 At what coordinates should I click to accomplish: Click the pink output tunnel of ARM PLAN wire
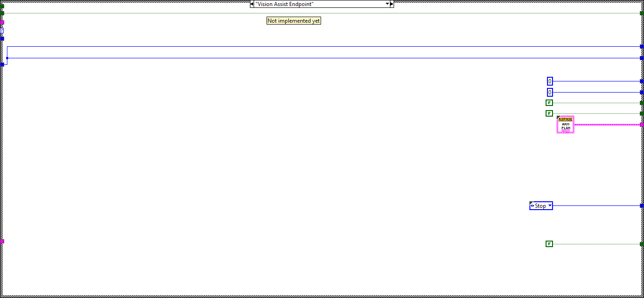642,124
